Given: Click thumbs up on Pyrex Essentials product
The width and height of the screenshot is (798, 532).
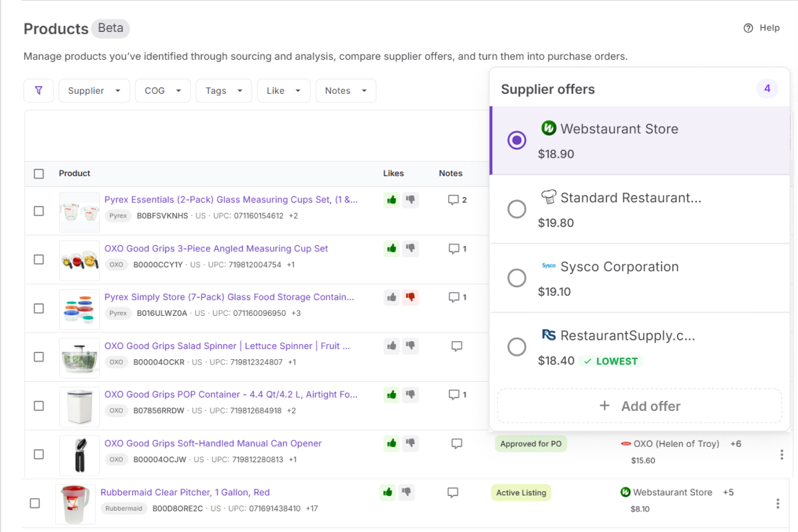Looking at the screenshot, I should pyautogui.click(x=392, y=199).
